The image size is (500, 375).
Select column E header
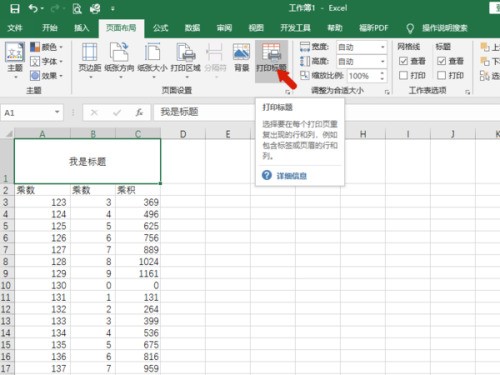click(x=228, y=134)
